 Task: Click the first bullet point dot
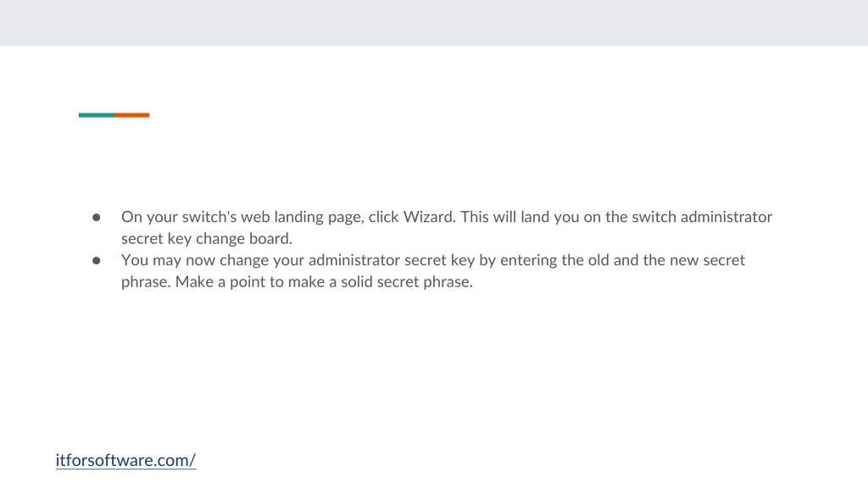97,218
